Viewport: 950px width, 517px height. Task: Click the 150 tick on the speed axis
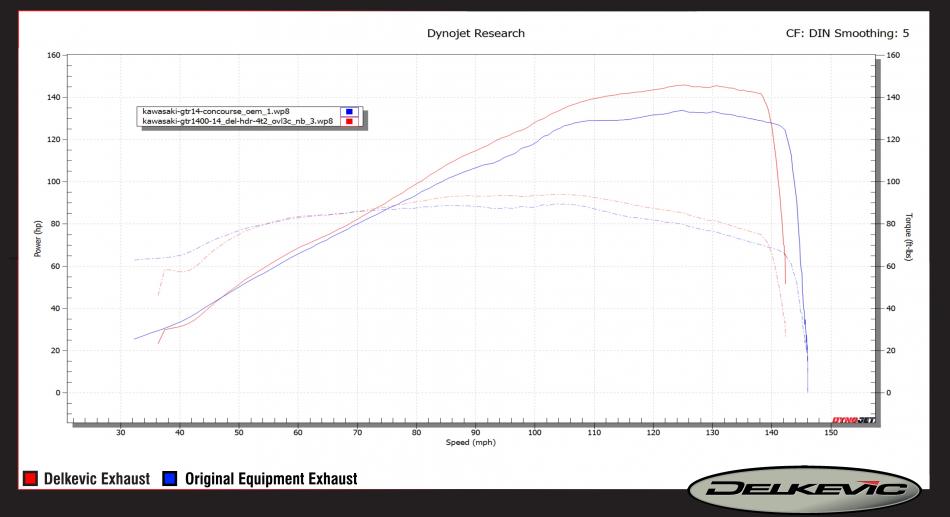831,432
